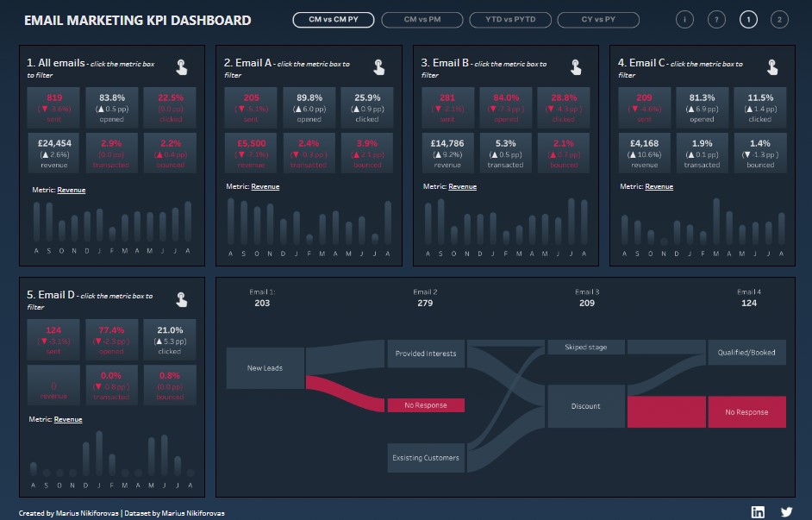Select the CY vs PY comparison

point(598,20)
